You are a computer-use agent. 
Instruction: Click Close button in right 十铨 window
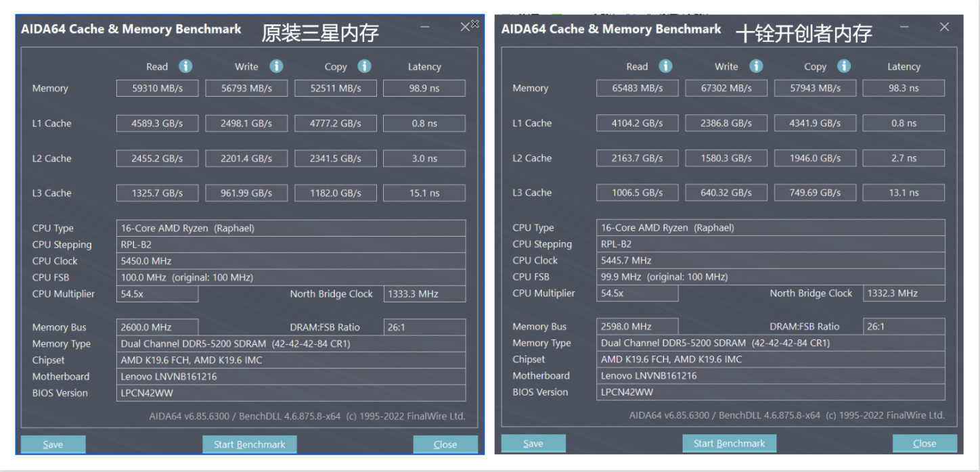click(x=925, y=444)
